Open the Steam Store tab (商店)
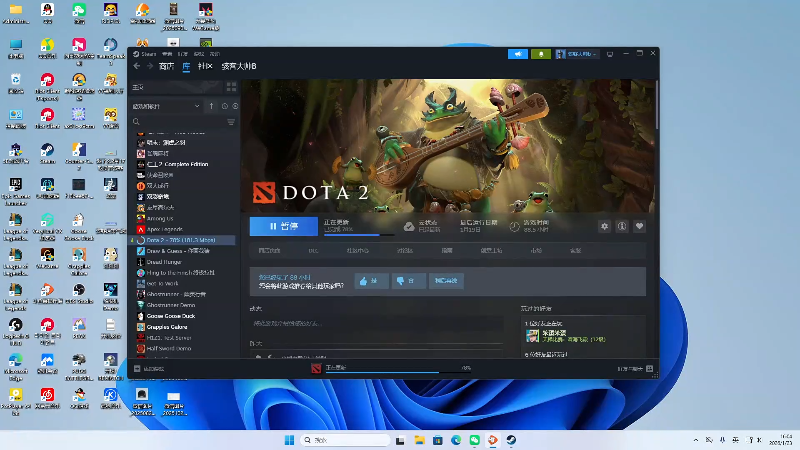Image resolution: width=800 pixels, height=450 pixels. click(166, 66)
